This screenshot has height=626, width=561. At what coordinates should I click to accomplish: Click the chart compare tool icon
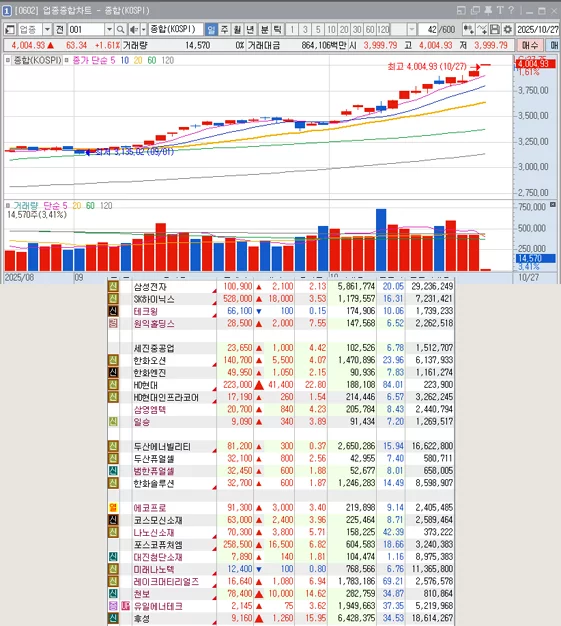coord(468,30)
